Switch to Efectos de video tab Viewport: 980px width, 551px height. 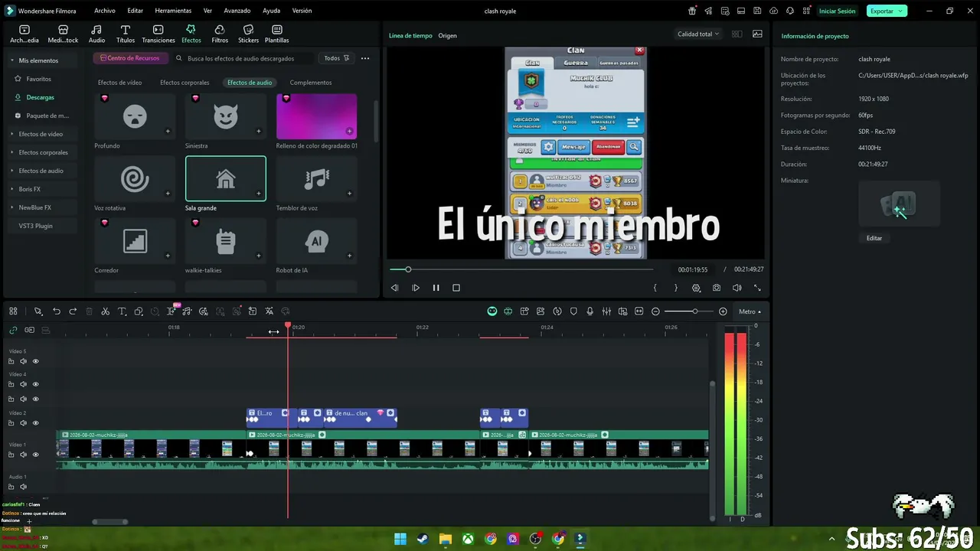tap(119, 83)
